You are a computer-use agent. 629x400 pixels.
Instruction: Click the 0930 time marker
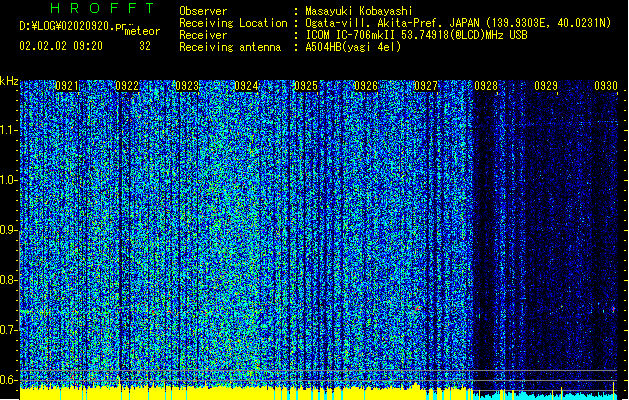pos(606,86)
